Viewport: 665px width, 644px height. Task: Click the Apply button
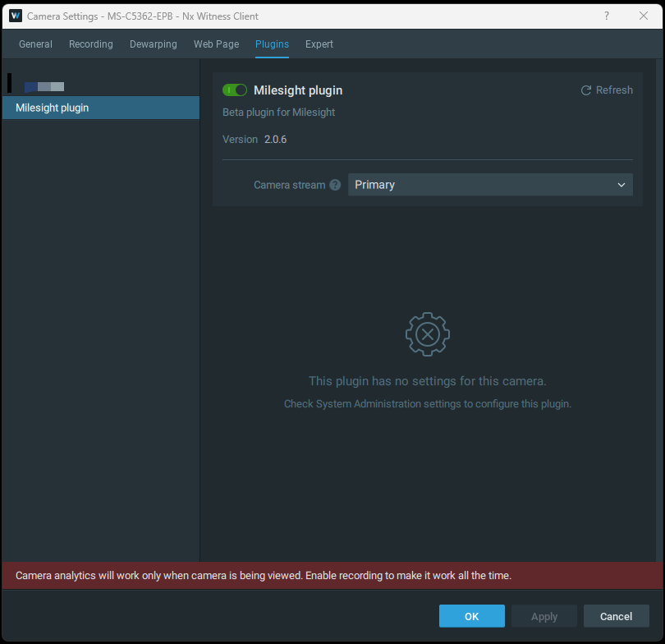pos(544,616)
